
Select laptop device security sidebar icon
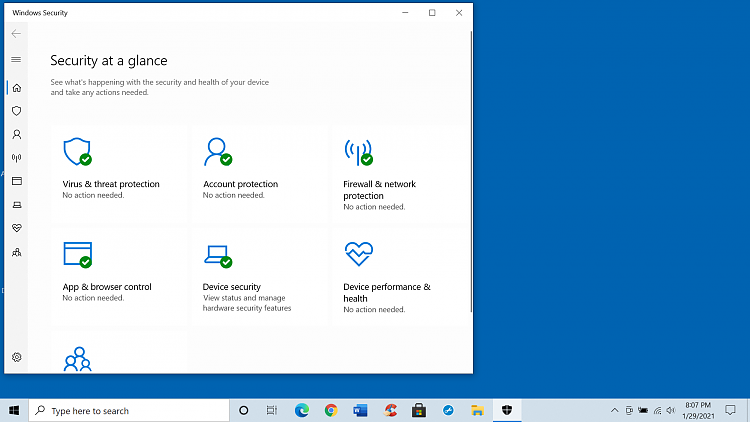[x=16, y=204]
